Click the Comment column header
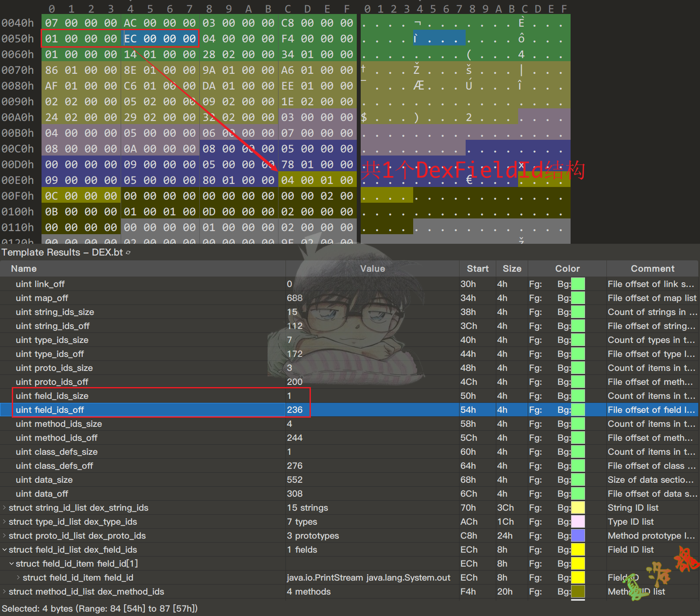 coord(652,269)
